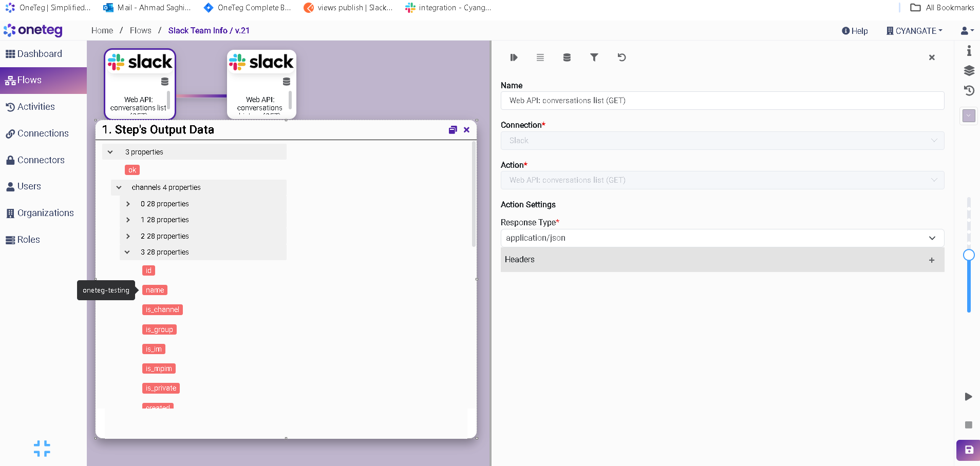The height and width of the screenshot is (466, 980).
Task: Click the run step play icon
Action: point(514,57)
